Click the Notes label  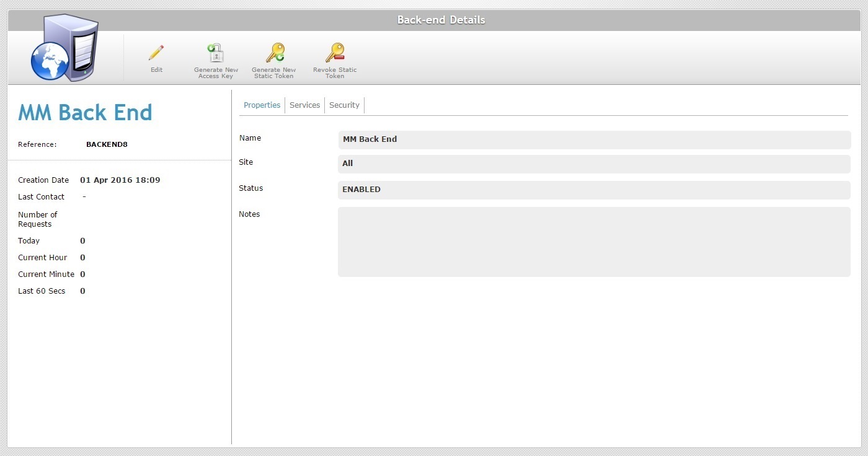[249, 214]
